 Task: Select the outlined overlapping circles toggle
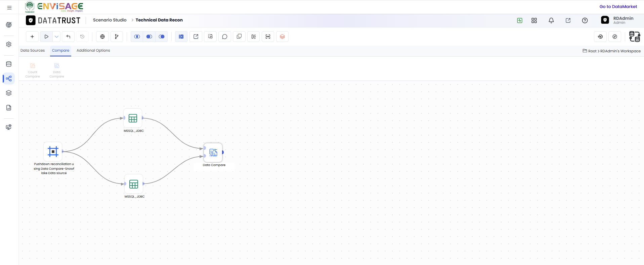point(137,37)
